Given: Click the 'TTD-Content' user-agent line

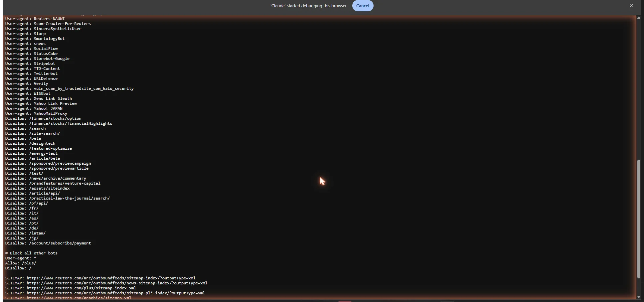Looking at the screenshot, I should pyautogui.click(x=33, y=69).
